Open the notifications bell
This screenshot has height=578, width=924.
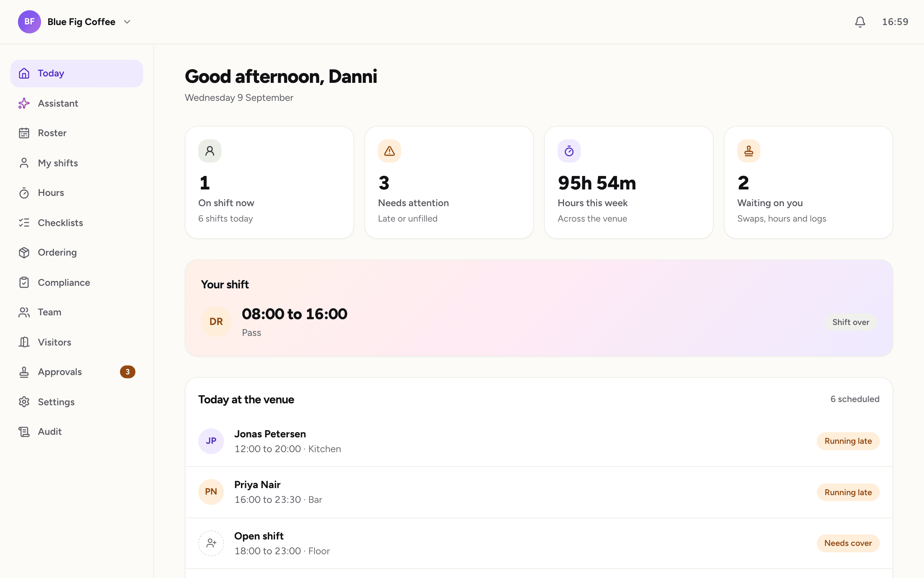pyautogui.click(x=860, y=22)
